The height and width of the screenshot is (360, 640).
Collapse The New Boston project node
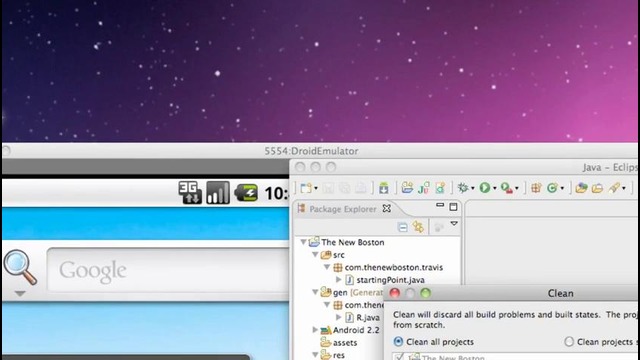303,242
